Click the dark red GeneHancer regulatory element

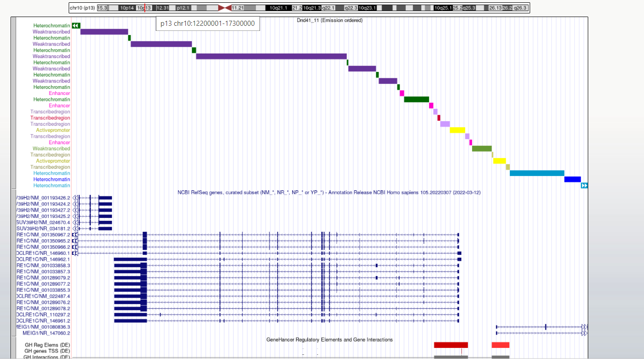coord(451,345)
